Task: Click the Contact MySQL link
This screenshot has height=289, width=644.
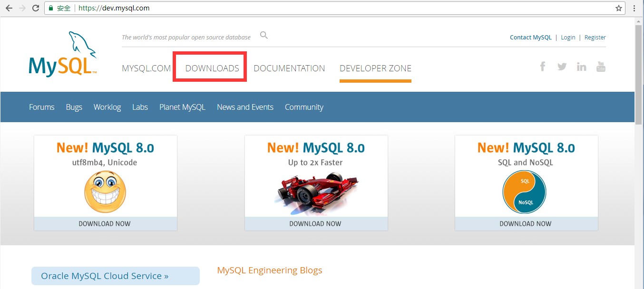Action: coord(531,37)
